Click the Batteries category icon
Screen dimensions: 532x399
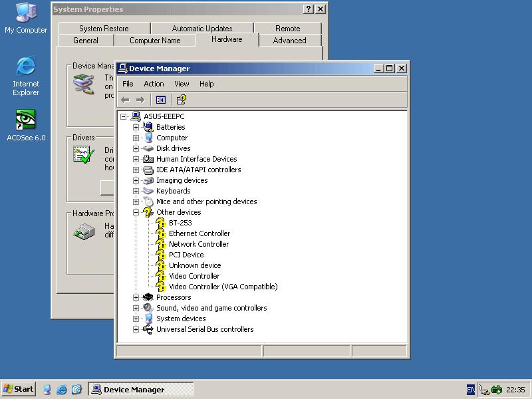pos(148,127)
